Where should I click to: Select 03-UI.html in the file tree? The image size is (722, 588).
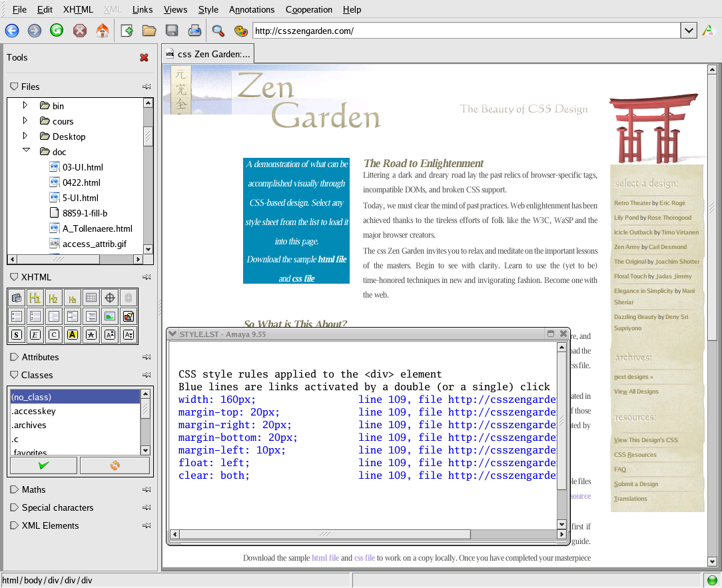(x=83, y=167)
